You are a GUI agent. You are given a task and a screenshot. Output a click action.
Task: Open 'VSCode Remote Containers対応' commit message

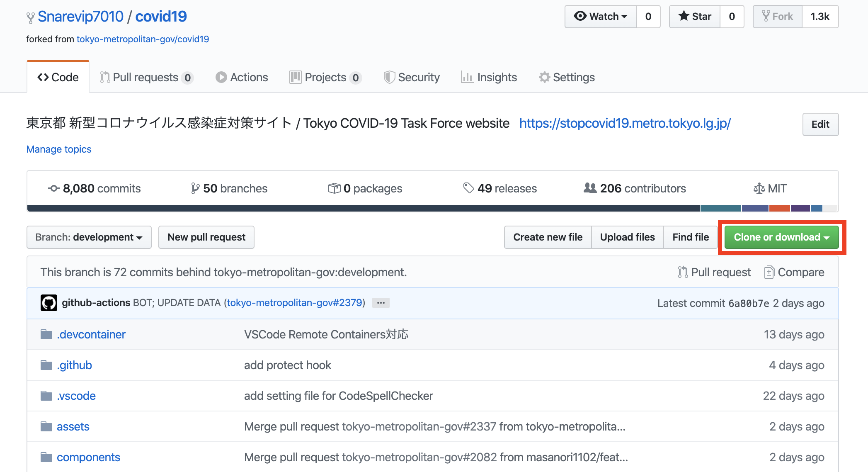(326, 334)
